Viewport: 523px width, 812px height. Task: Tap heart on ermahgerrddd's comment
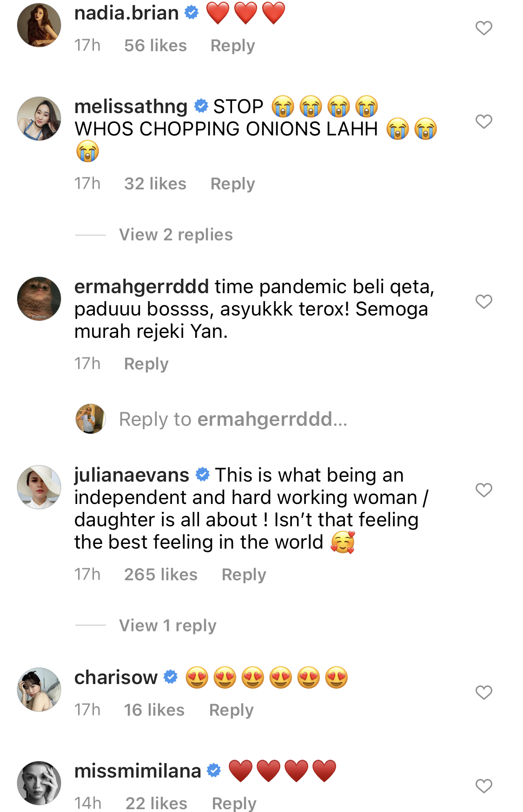(483, 302)
